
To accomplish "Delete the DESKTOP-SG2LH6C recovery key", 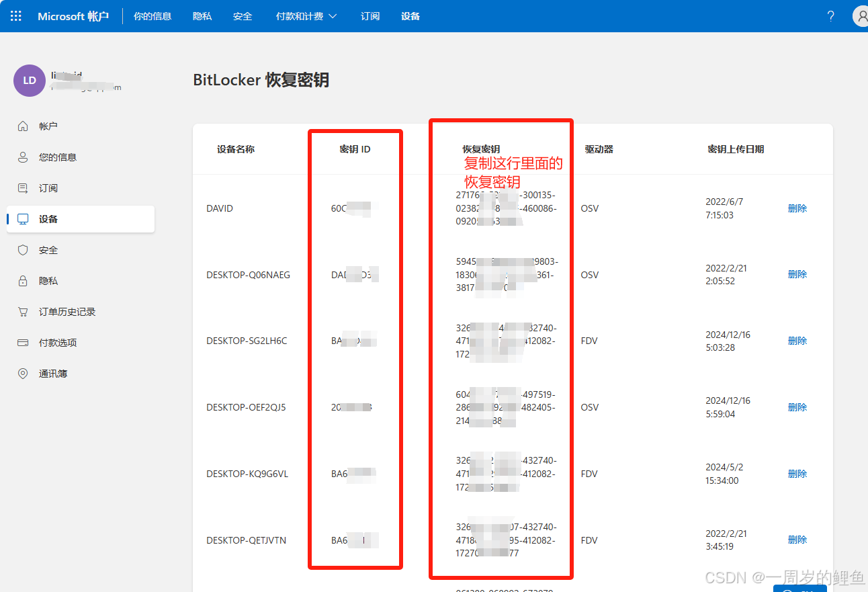I will (x=797, y=341).
